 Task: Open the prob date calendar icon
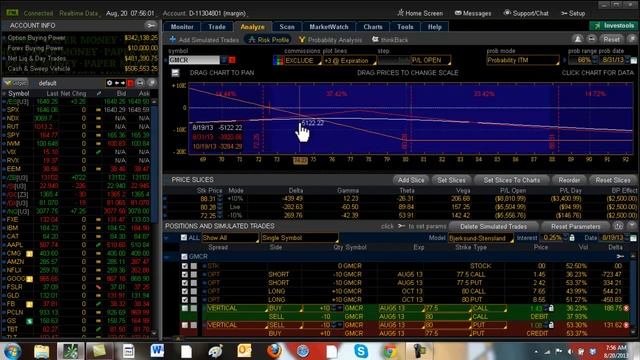(x=633, y=60)
